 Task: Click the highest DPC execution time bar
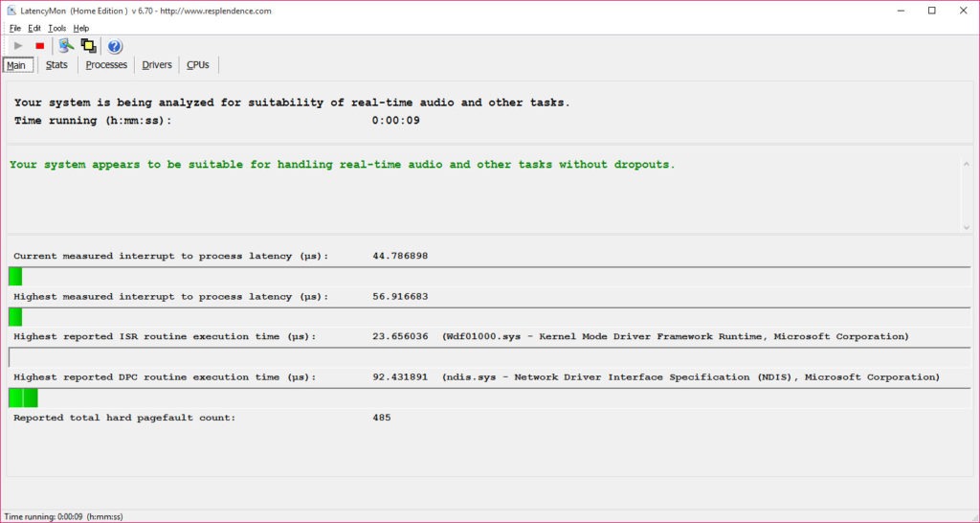(489, 398)
